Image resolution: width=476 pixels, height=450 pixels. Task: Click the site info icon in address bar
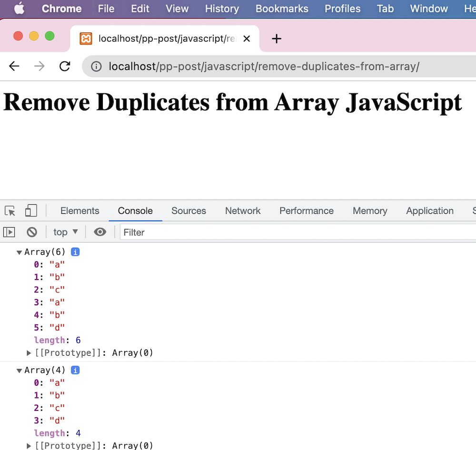pyautogui.click(x=96, y=66)
